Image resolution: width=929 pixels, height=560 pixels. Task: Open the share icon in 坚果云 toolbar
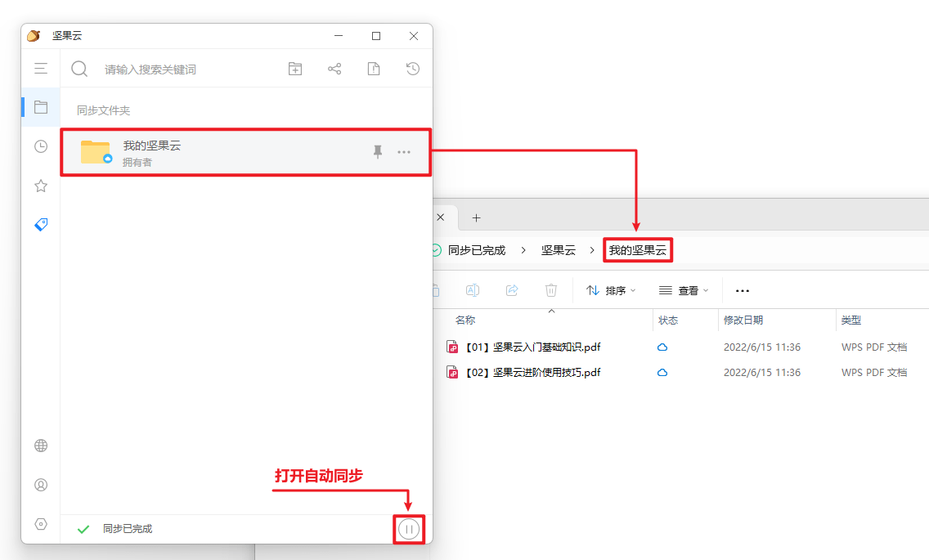point(334,69)
